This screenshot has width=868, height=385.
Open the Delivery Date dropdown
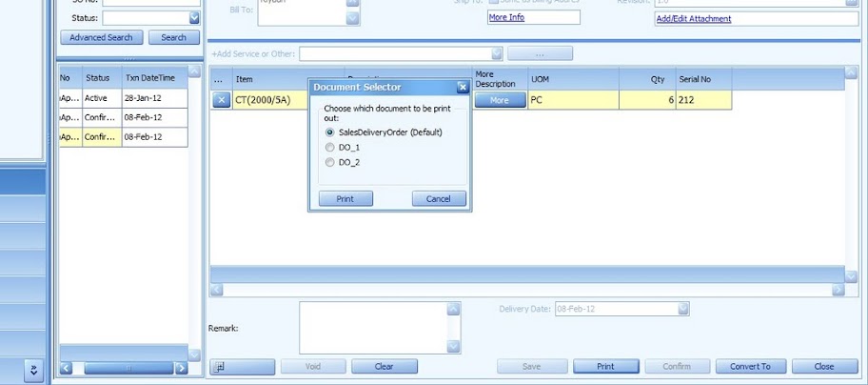tap(683, 309)
